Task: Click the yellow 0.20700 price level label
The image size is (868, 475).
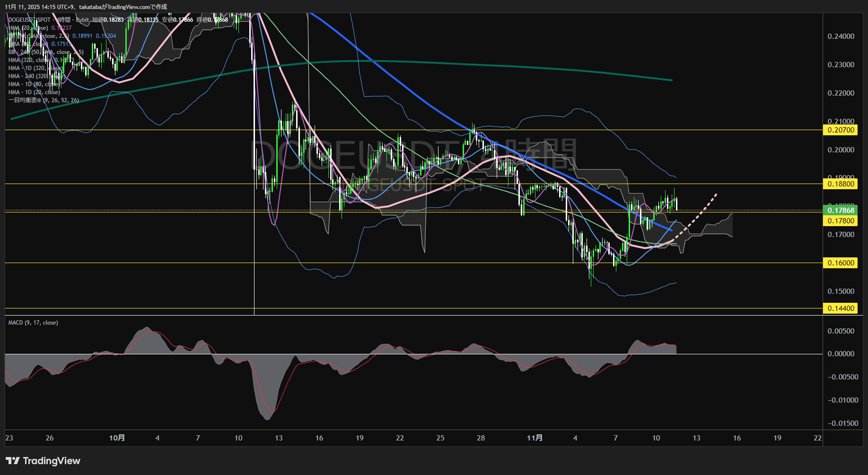Action: [841, 130]
